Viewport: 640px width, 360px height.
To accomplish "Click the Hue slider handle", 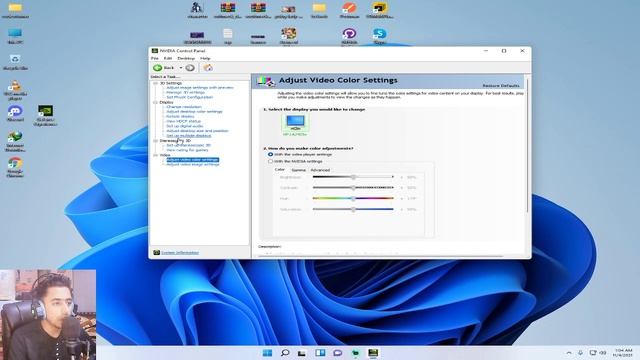I will (x=353, y=198).
